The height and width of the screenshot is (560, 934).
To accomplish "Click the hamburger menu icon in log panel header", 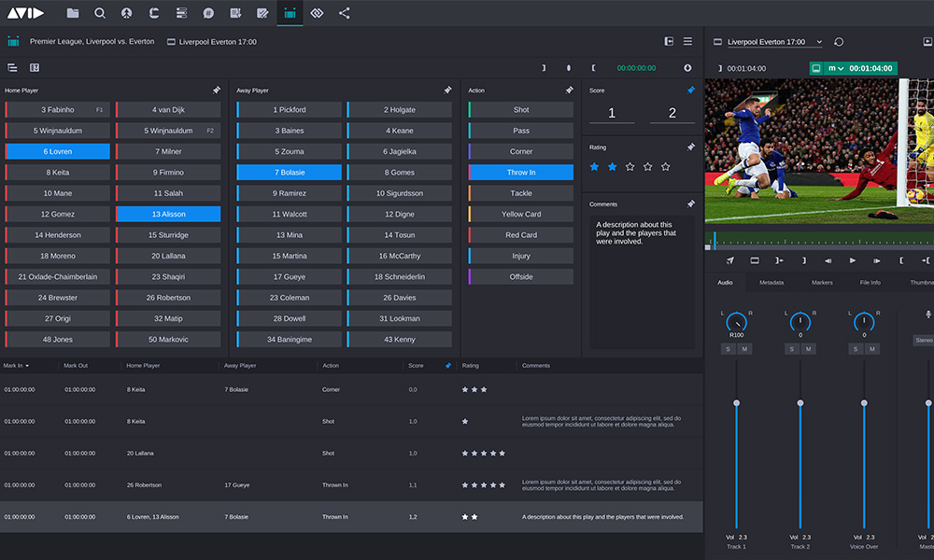I will click(687, 42).
